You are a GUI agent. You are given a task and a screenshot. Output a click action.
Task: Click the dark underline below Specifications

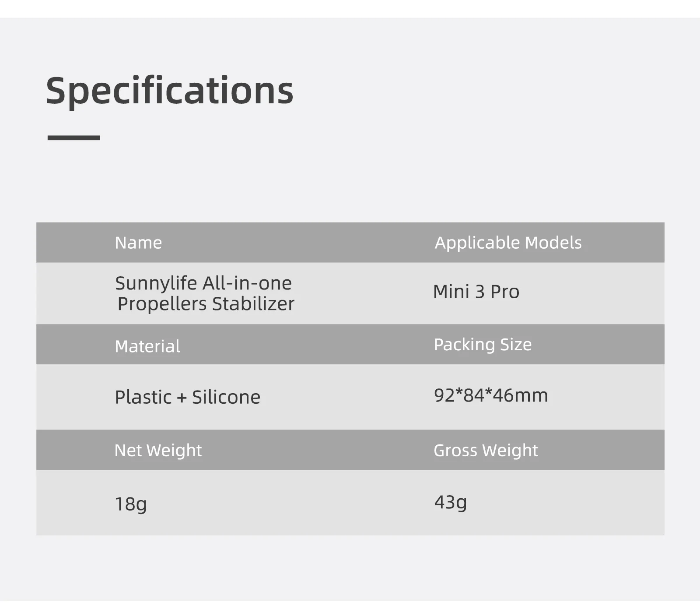[x=73, y=137]
